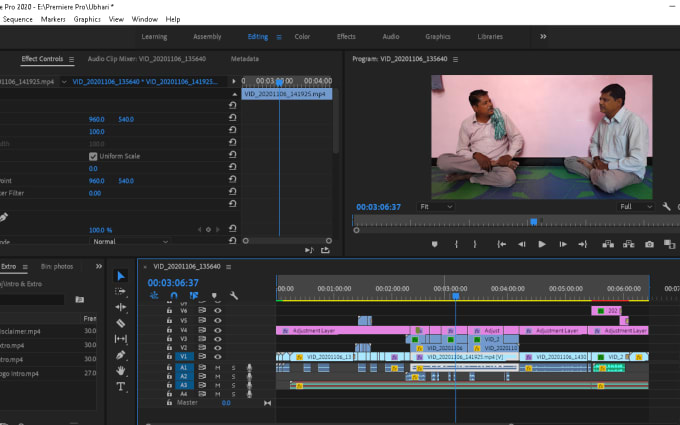Toggle the Uniform Scale checkbox
Viewport: 680px width, 425px height.
(93, 156)
